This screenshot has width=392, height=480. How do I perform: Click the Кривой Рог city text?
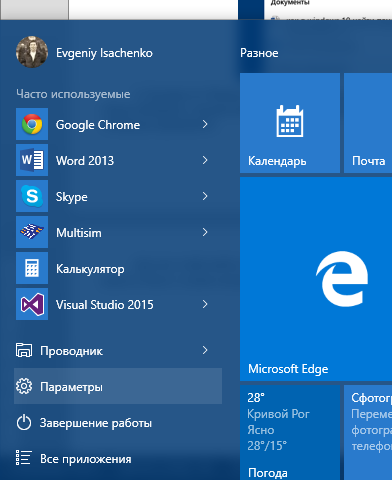(x=278, y=414)
